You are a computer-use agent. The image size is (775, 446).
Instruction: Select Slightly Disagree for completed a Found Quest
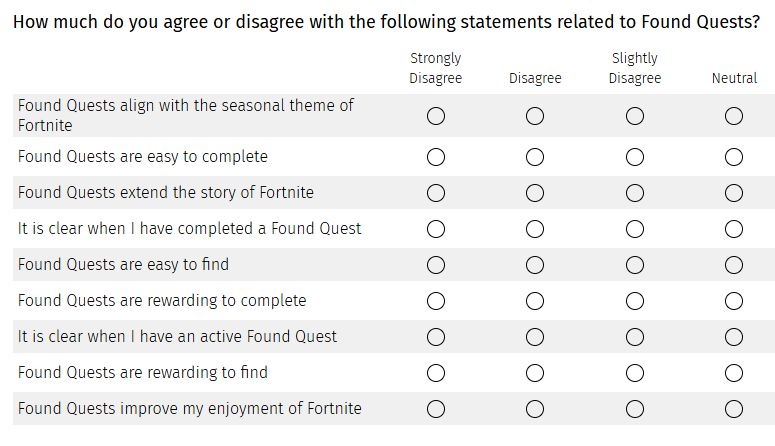(x=635, y=229)
